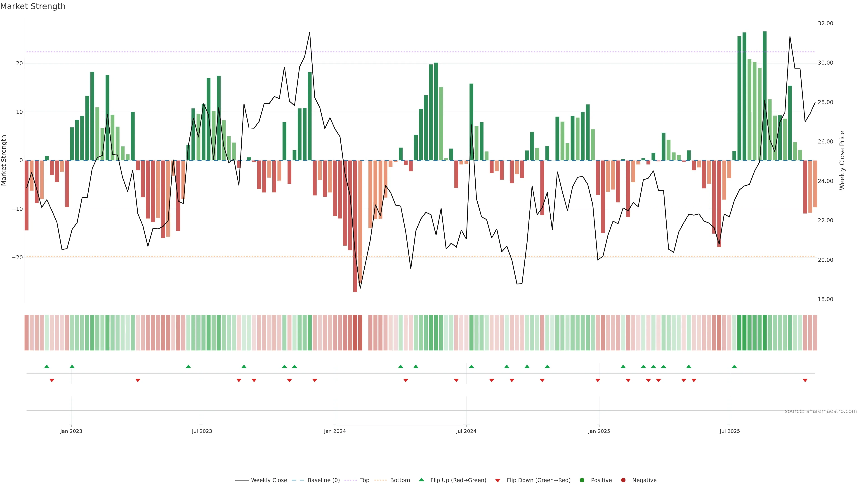Click the leftmost green flip-up triangle marker
The height and width of the screenshot is (488, 868).
pos(47,366)
